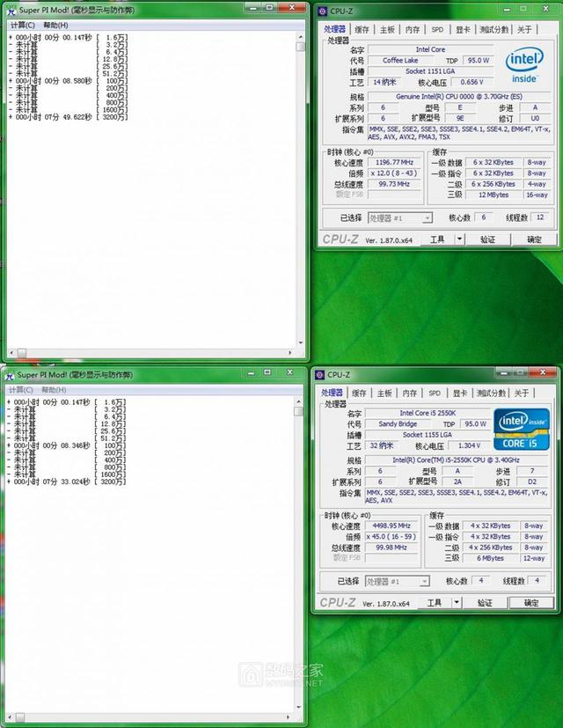Image resolution: width=563 pixels, height=728 pixels.
Task: Click the 00分 08.580秒 100万 result row
Action: point(69,81)
